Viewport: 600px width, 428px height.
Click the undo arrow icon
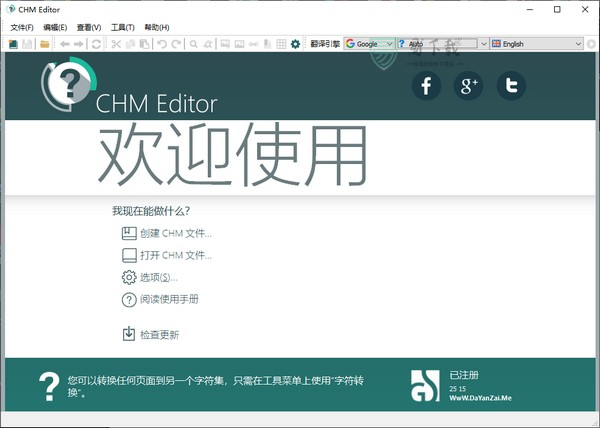[x=162, y=44]
